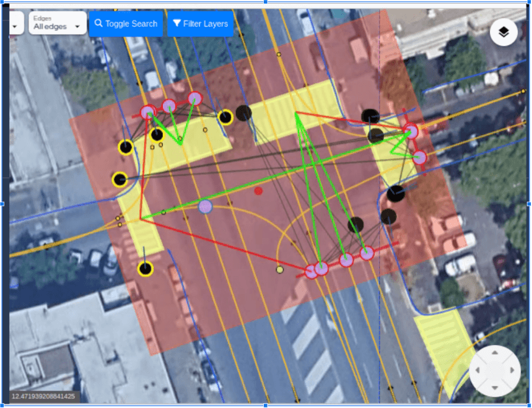Pan the map right with the right arrow
The width and height of the screenshot is (532, 408).
(512, 370)
